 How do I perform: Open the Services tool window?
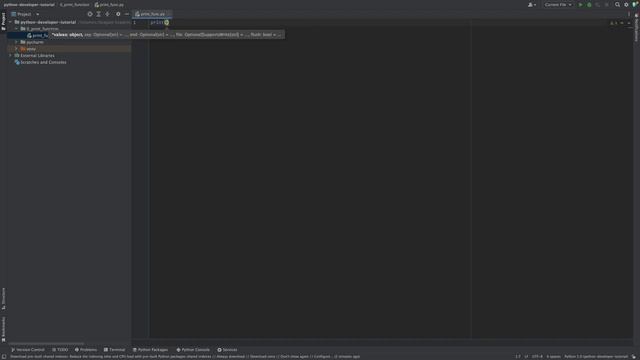(x=227, y=350)
